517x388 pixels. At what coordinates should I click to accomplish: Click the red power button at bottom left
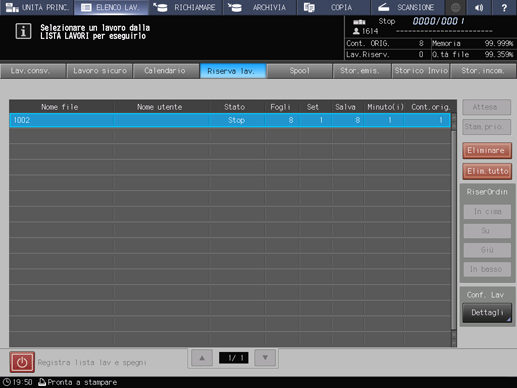[22, 362]
